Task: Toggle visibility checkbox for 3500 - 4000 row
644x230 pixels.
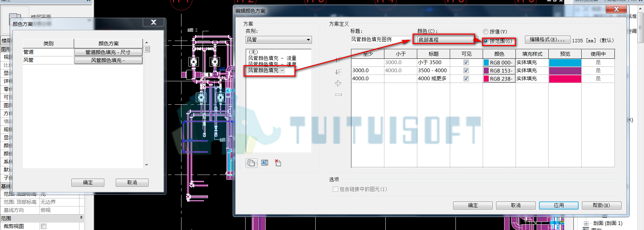Action: (x=466, y=71)
